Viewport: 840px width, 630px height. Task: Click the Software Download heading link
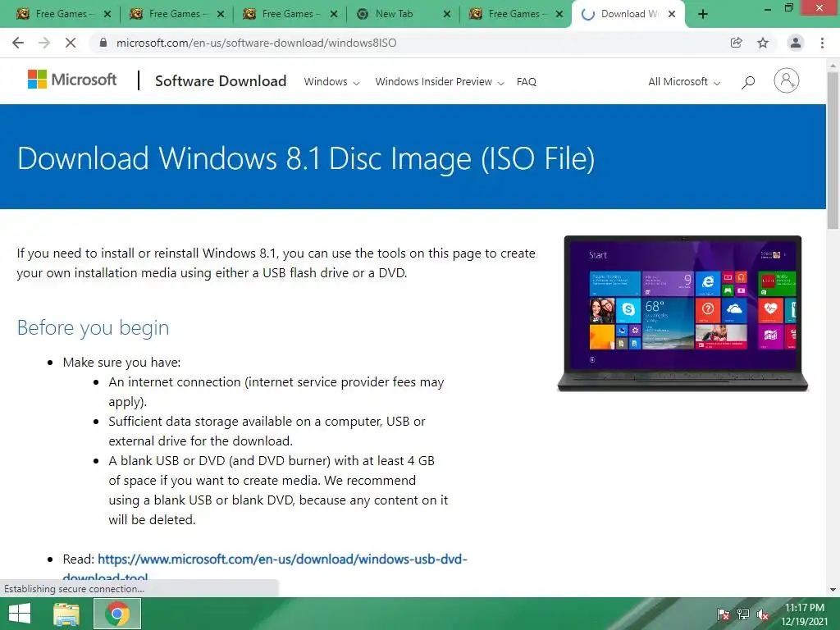coord(221,81)
